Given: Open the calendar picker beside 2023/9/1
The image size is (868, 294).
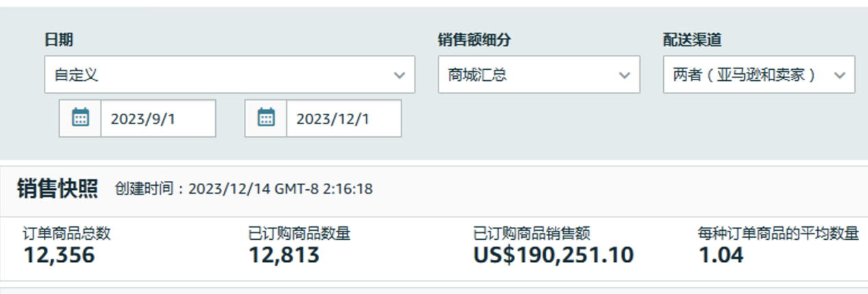Looking at the screenshot, I should 81,118.
